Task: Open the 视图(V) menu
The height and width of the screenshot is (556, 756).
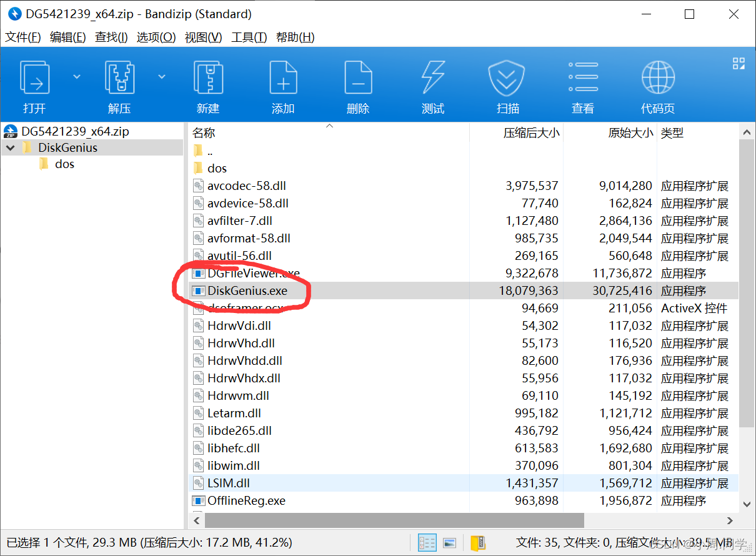Action: click(204, 37)
